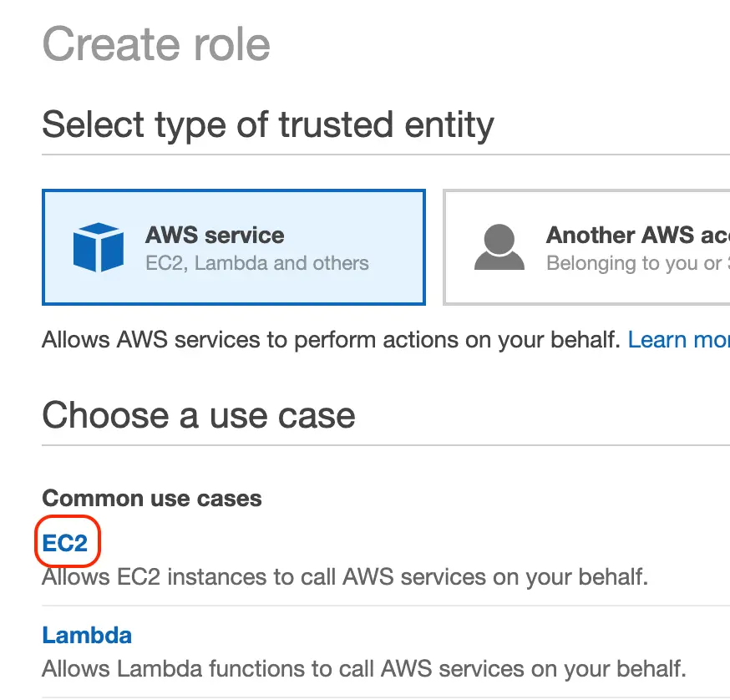Click the Lambda blue text link
Screen dimensions: 730x700
pos(87,635)
